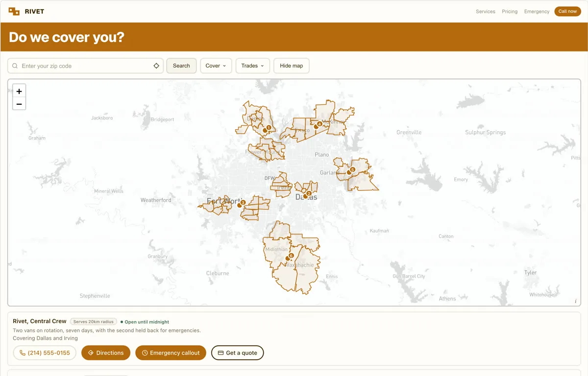Click the Serves 20km radius badge
588x376 pixels.
pos(94,322)
